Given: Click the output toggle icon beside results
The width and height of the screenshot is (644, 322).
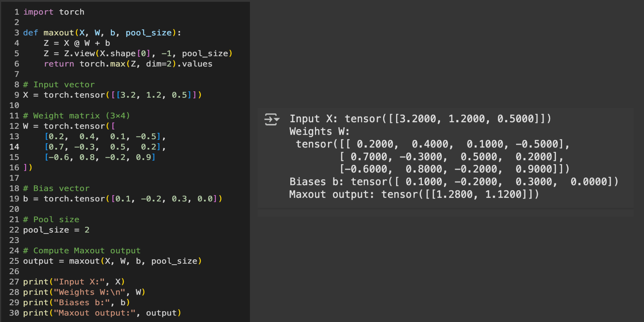Looking at the screenshot, I should pyautogui.click(x=272, y=119).
